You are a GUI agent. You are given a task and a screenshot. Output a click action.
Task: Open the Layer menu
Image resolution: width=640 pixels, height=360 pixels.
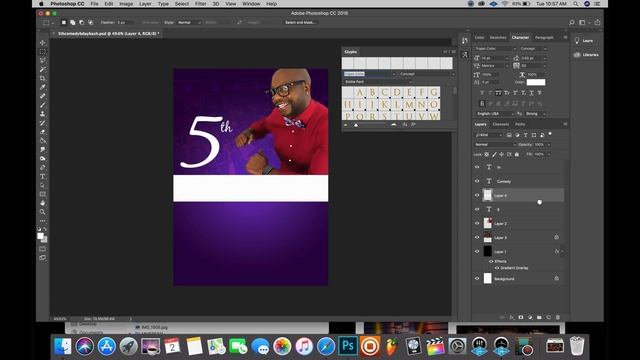click(145, 4)
